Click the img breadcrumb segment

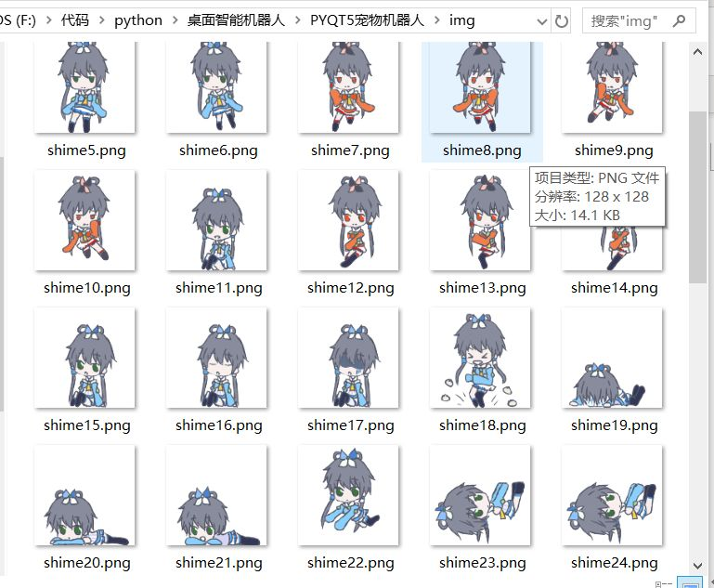461,20
